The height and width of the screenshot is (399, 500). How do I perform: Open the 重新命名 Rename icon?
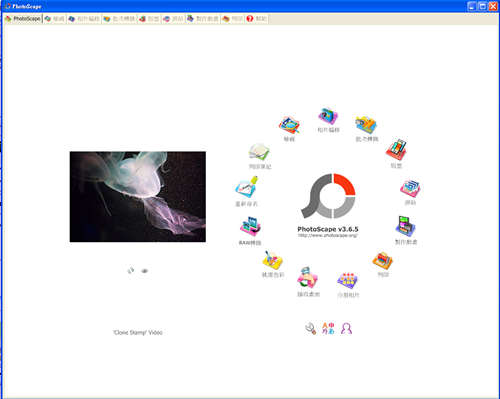[247, 187]
